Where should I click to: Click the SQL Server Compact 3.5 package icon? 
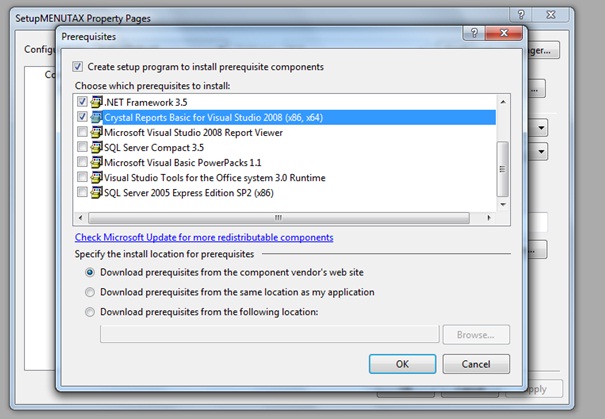(x=96, y=147)
